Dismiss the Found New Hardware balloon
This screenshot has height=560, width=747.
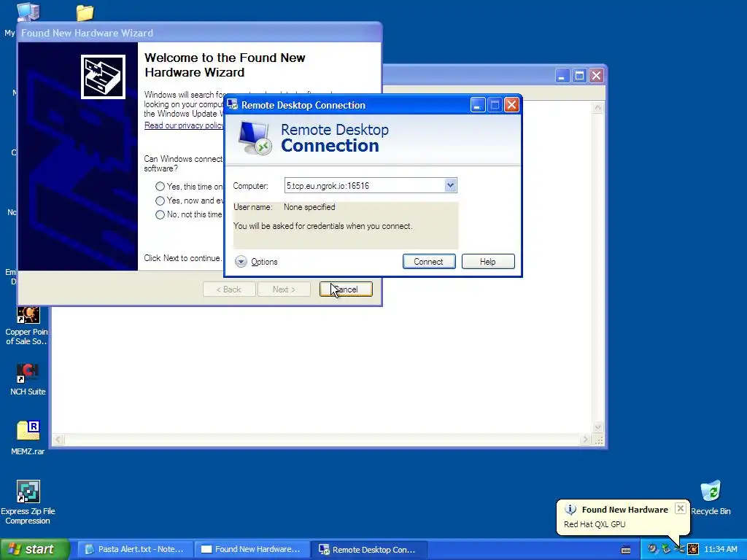[681, 508]
